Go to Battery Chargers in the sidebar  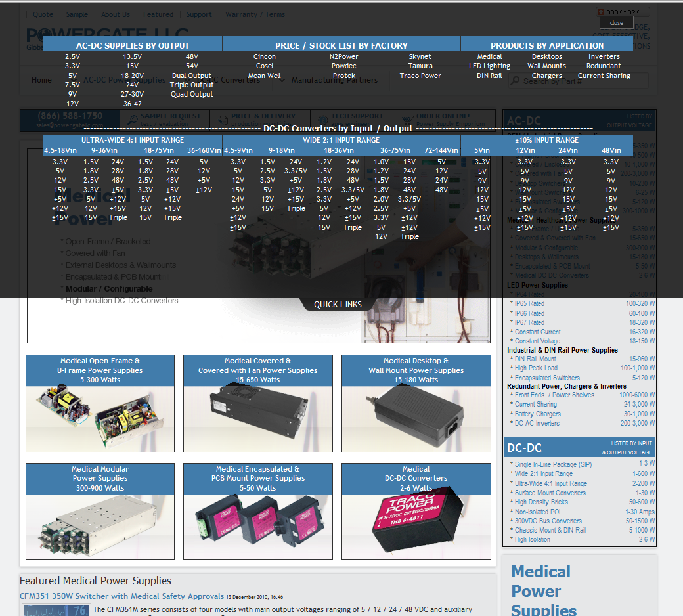point(537,414)
